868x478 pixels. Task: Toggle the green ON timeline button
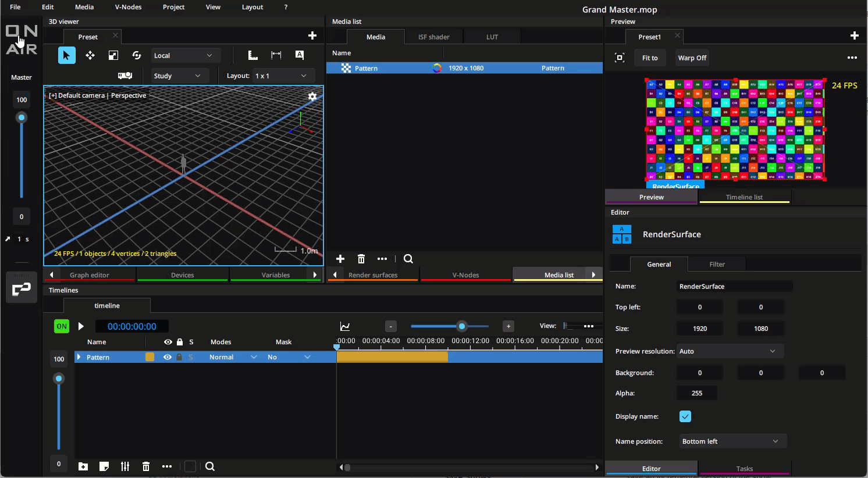pos(61,326)
